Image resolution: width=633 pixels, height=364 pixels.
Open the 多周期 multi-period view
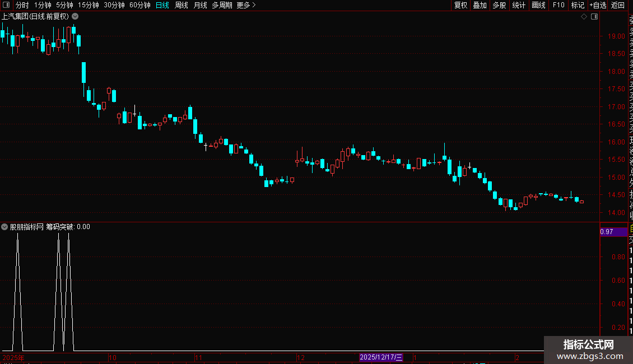click(x=222, y=5)
